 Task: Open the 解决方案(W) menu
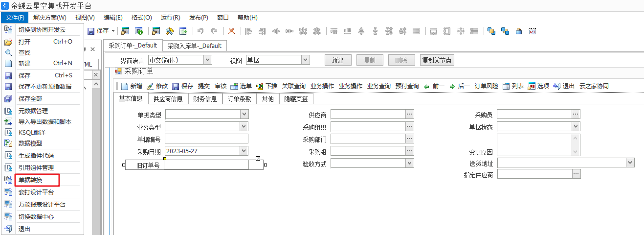point(50,17)
